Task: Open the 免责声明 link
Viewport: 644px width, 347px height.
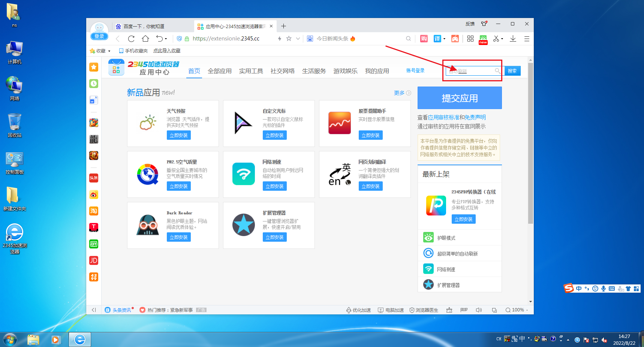Action: pyautogui.click(x=475, y=117)
